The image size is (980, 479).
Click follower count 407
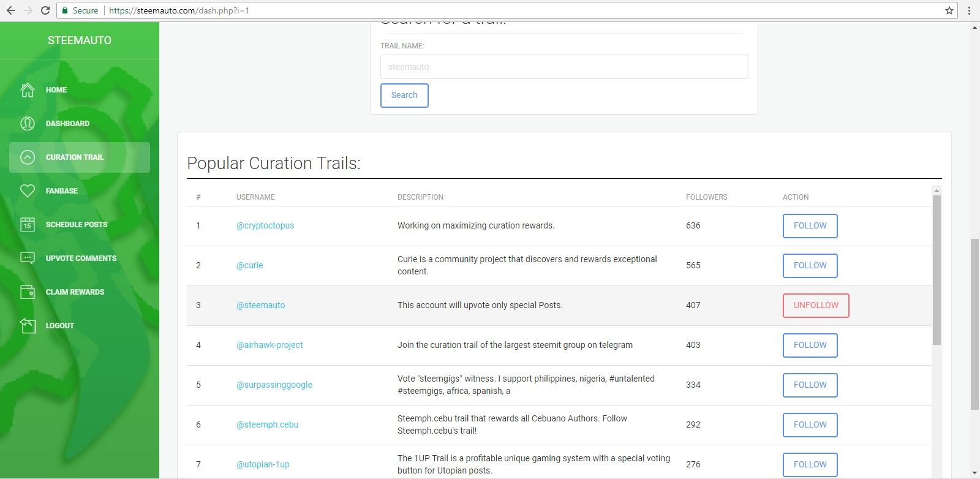pyautogui.click(x=693, y=305)
